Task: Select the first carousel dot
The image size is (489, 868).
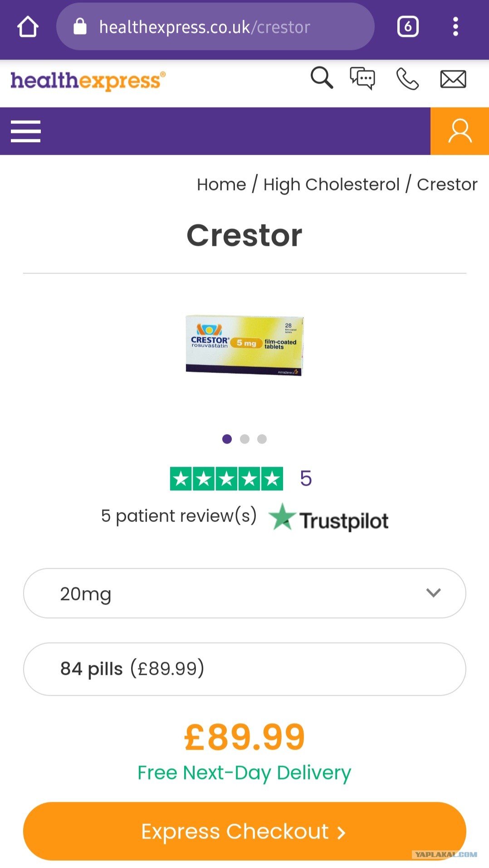Action: tap(227, 439)
